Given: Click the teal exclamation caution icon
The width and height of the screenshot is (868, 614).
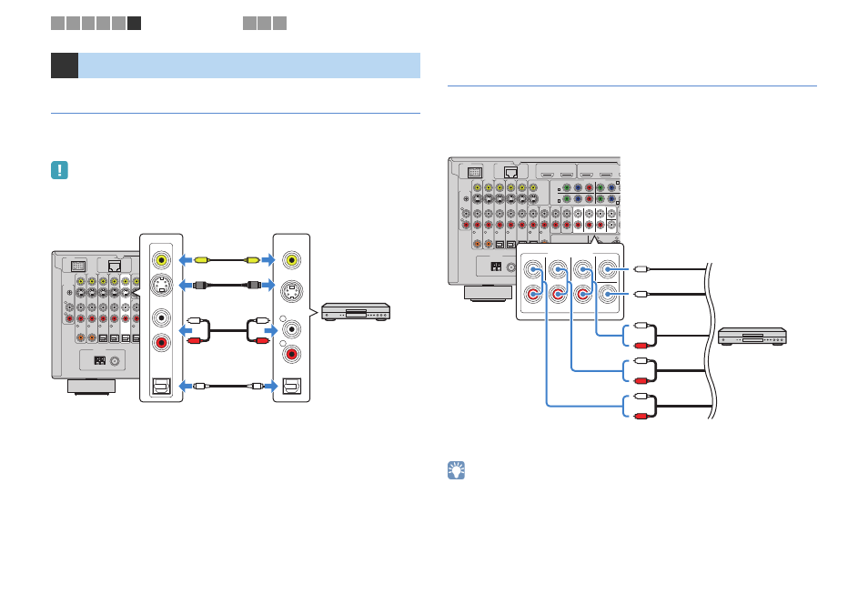Looking at the screenshot, I should tap(59, 170).
